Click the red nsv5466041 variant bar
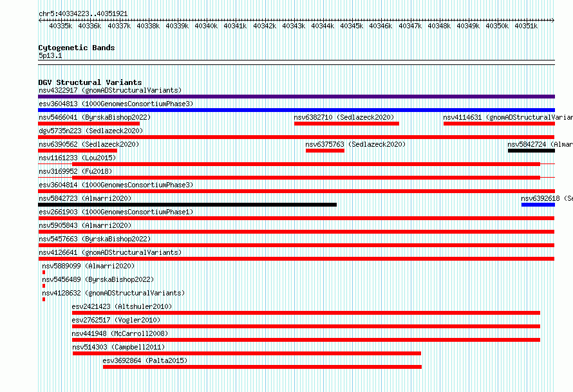The width and height of the screenshot is (573, 392). coord(89,124)
